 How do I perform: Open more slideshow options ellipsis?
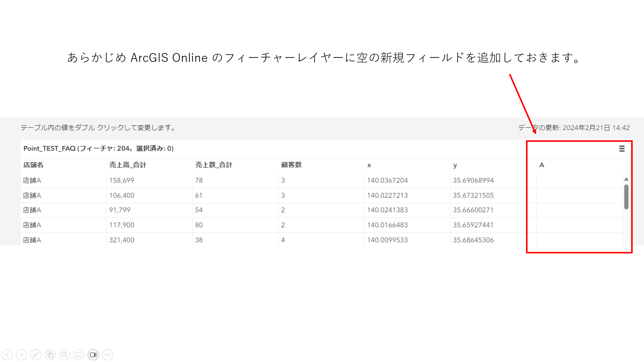point(107,355)
